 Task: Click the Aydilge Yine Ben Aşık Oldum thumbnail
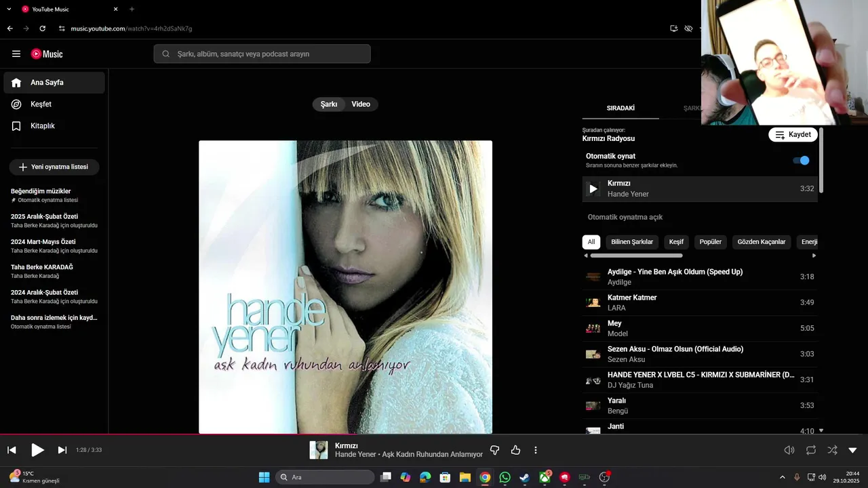point(593,277)
